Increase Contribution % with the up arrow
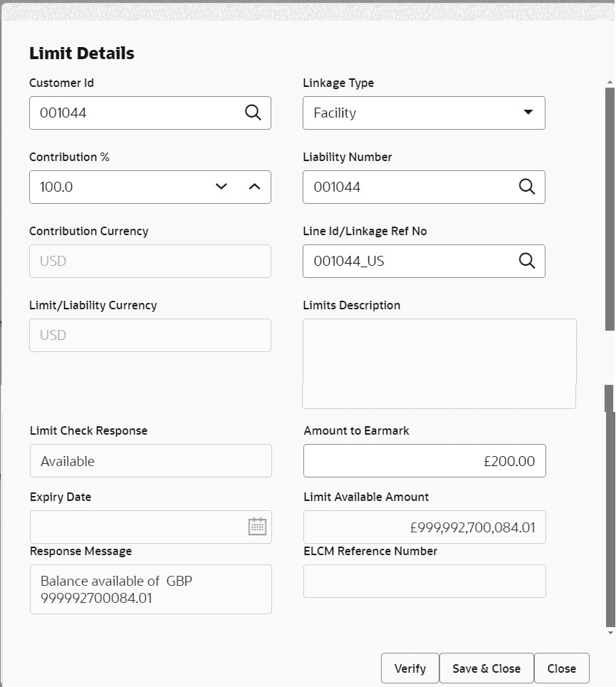This screenshot has height=687, width=616. [254, 187]
